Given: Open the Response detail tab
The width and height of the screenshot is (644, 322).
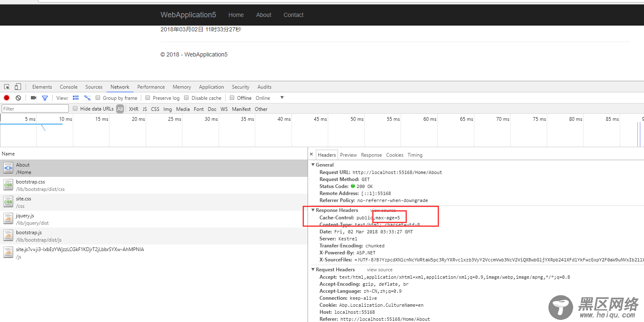Looking at the screenshot, I should coord(371,155).
